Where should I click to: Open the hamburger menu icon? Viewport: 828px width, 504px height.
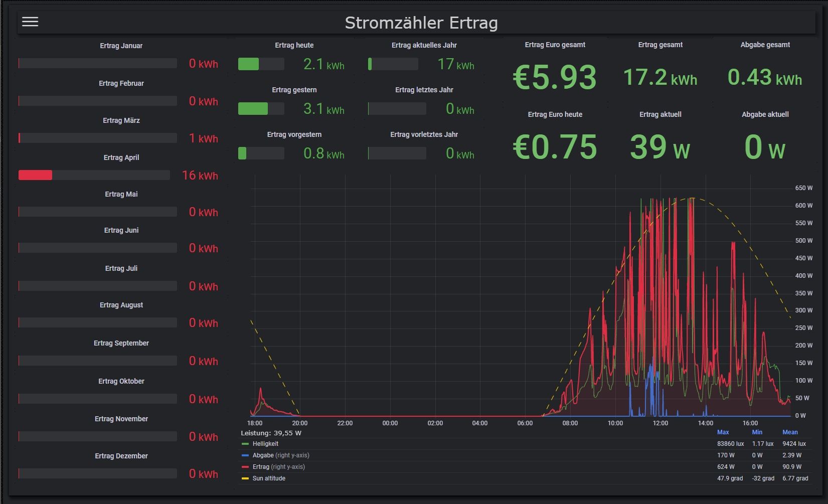(30, 22)
